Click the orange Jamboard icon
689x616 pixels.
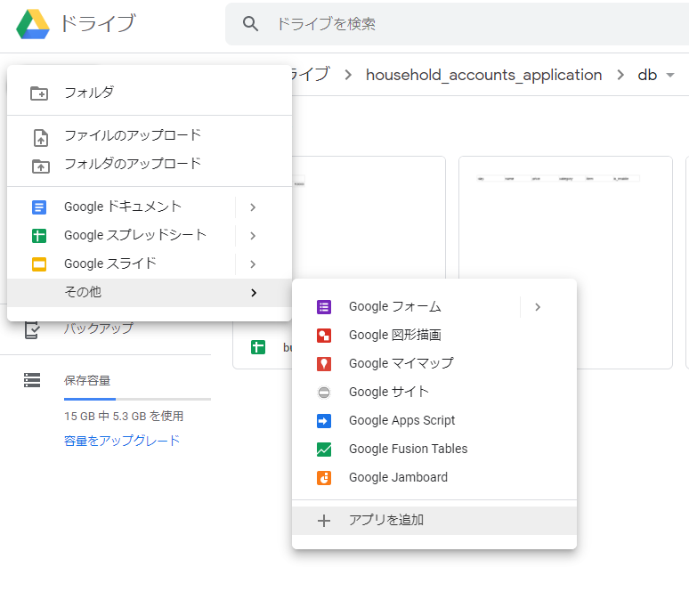tap(324, 478)
